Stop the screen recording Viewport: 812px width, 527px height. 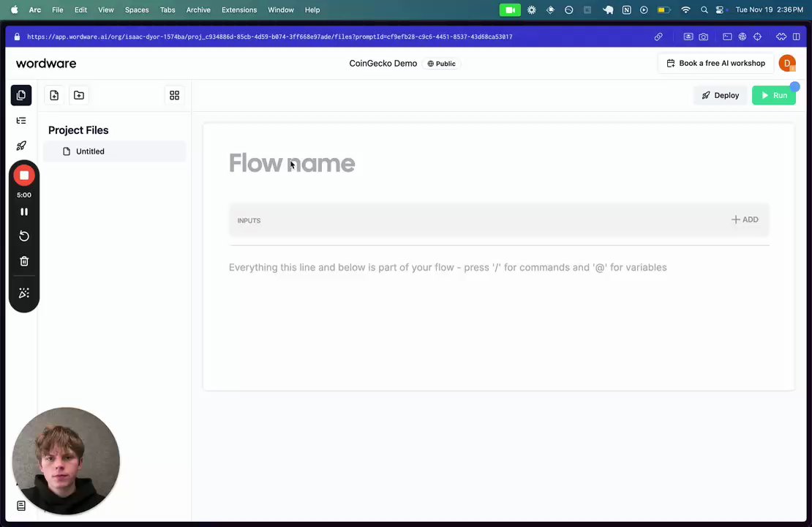coord(24,175)
